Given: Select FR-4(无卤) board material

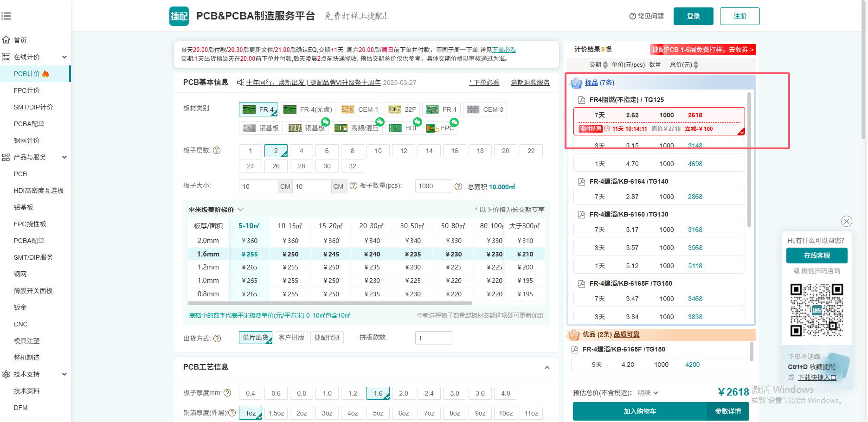Looking at the screenshot, I should click(308, 109).
